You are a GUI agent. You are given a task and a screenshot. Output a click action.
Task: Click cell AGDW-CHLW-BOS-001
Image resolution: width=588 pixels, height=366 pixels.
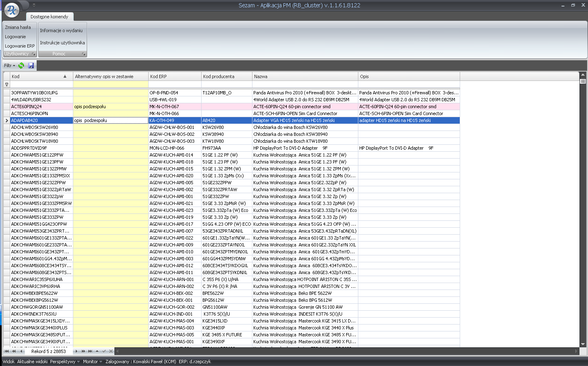tap(175, 127)
